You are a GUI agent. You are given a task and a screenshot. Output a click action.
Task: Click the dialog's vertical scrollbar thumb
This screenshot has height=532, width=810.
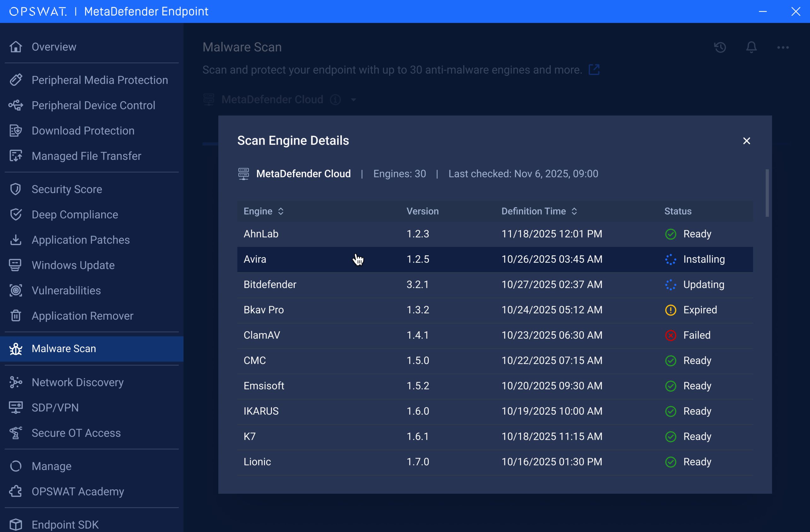tap(767, 193)
